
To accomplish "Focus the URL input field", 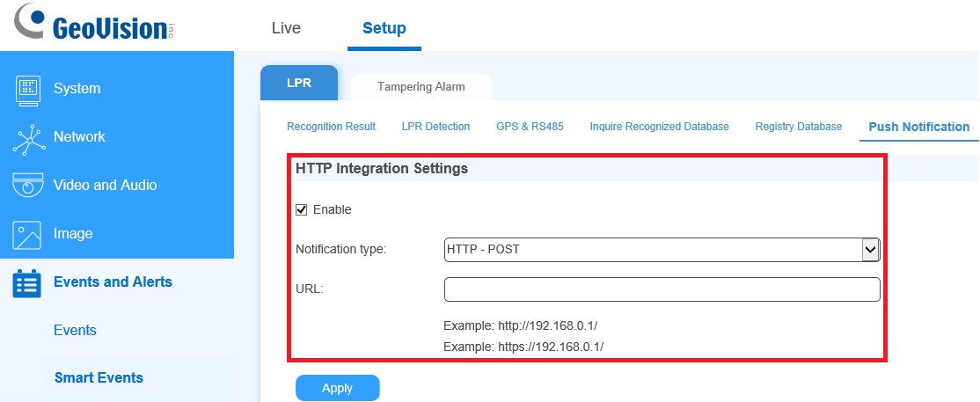I will [662, 289].
